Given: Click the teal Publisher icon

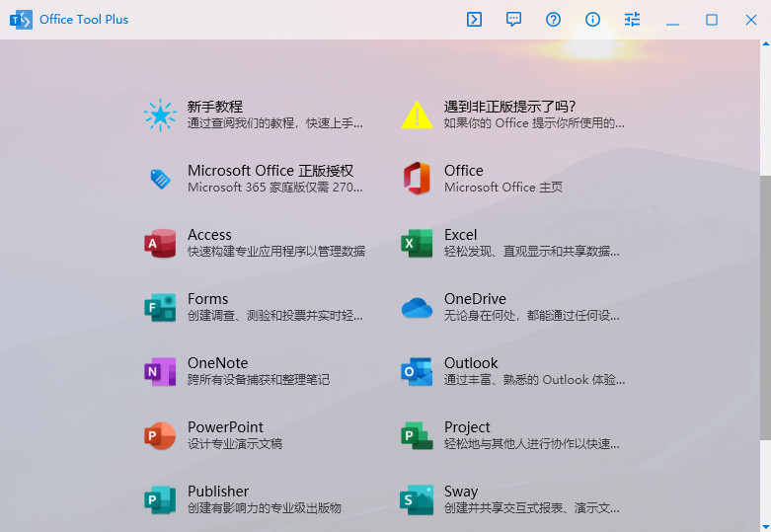Looking at the screenshot, I should click(x=160, y=499).
